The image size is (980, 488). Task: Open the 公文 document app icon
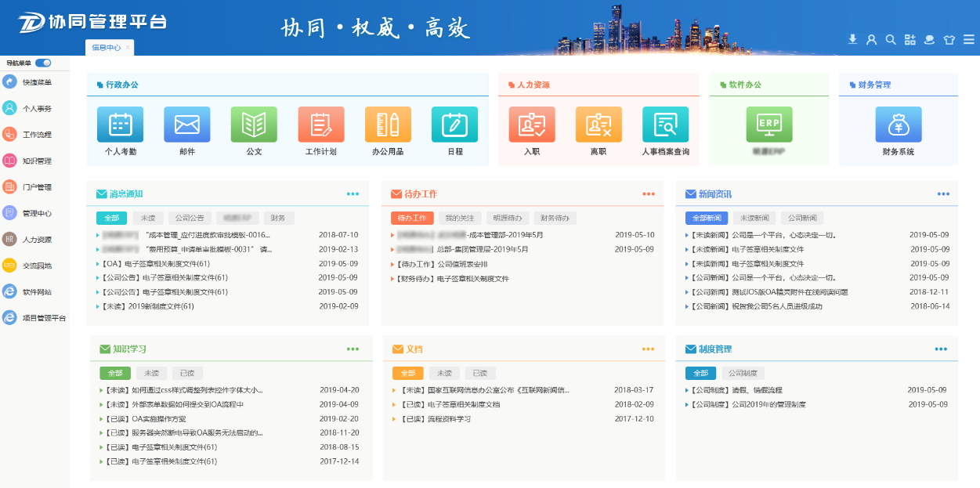[254, 125]
